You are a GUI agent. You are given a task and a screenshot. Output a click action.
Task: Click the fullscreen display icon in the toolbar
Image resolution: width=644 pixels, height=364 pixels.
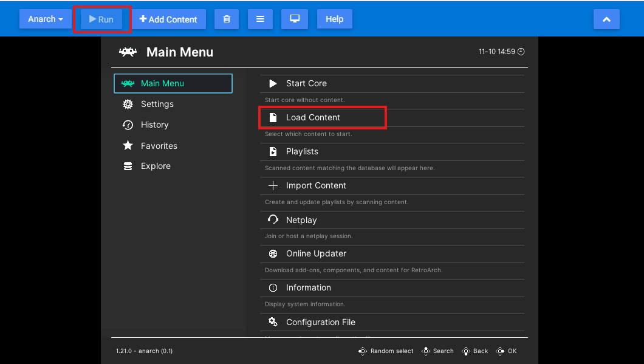coord(295,19)
